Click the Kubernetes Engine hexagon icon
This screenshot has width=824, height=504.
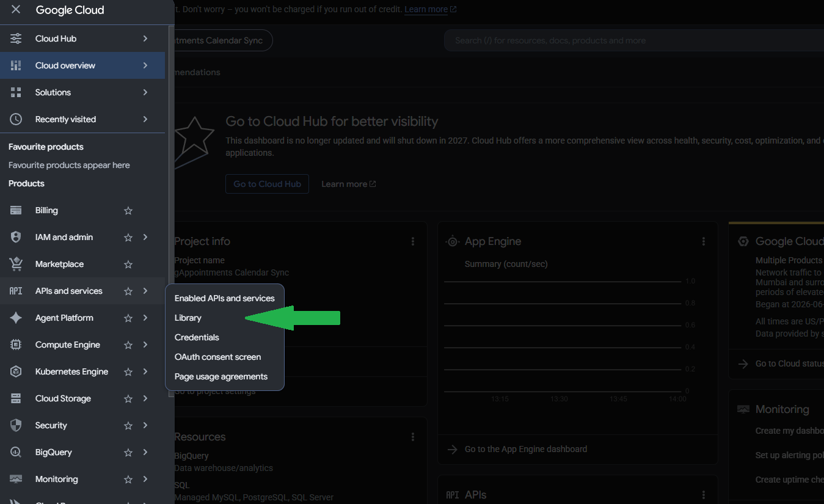click(x=16, y=371)
